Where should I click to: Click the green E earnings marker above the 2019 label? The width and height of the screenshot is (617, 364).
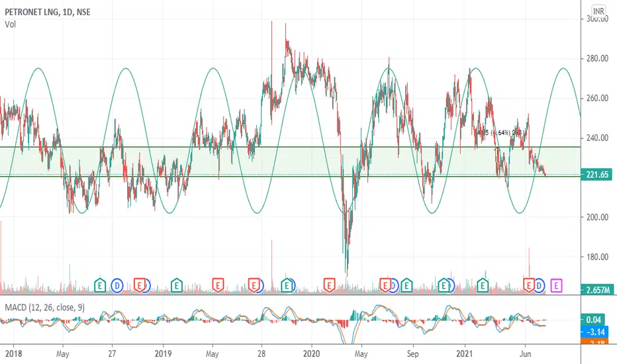click(177, 285)
